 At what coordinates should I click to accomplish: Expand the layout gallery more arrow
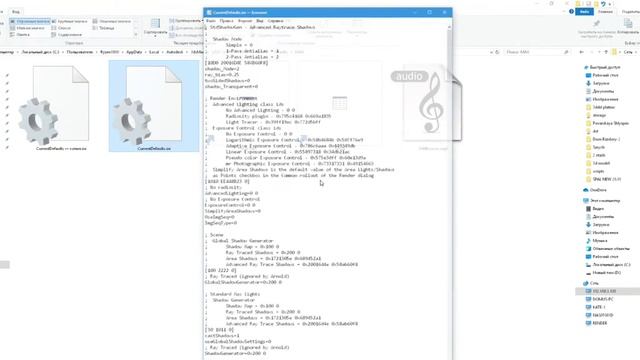point(136,35)
